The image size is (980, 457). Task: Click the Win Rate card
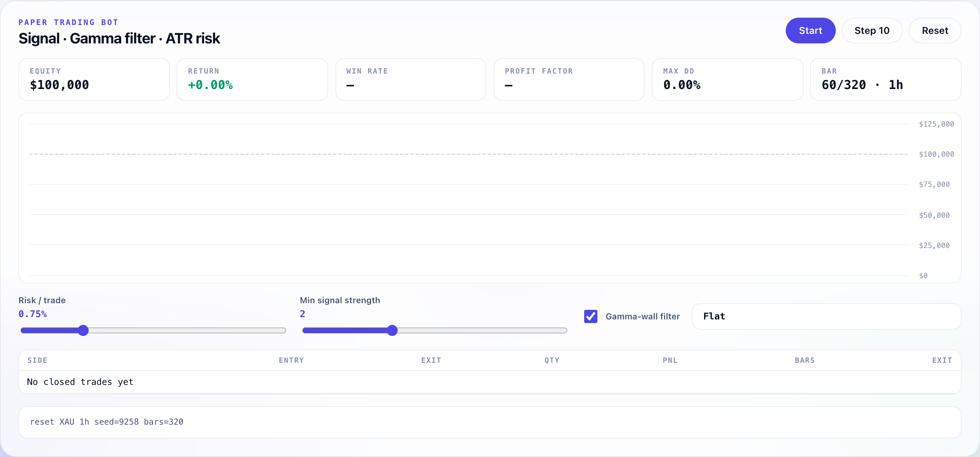[x=411, y=79]
